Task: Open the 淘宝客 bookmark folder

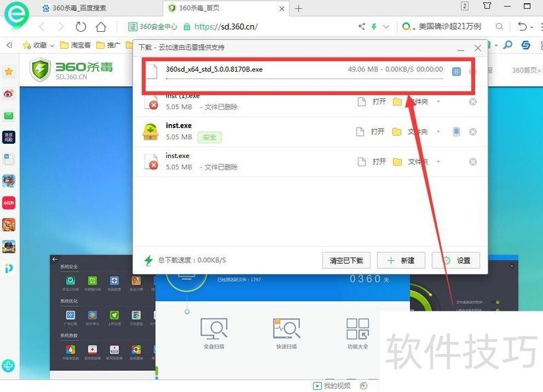Action: tap(75, 45)
